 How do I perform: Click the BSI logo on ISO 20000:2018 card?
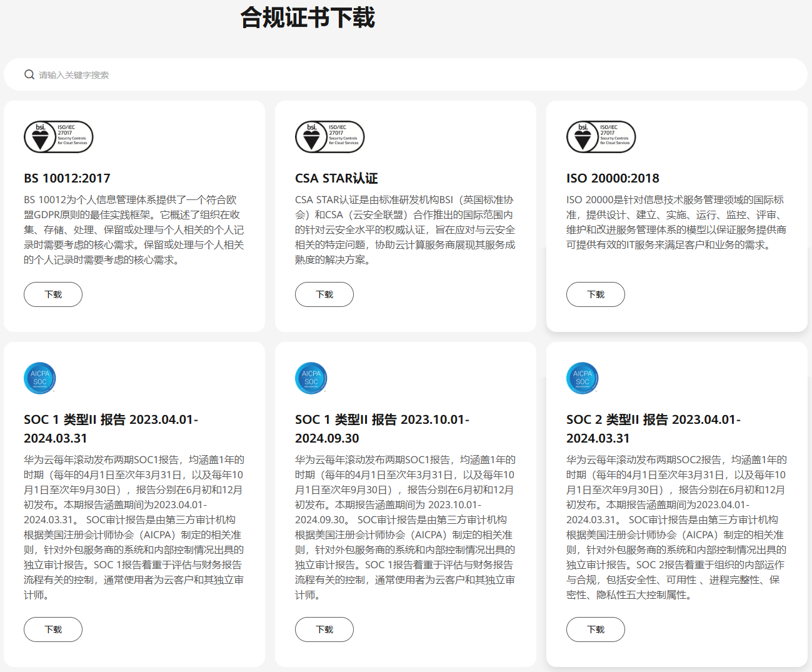click(601, 137)
